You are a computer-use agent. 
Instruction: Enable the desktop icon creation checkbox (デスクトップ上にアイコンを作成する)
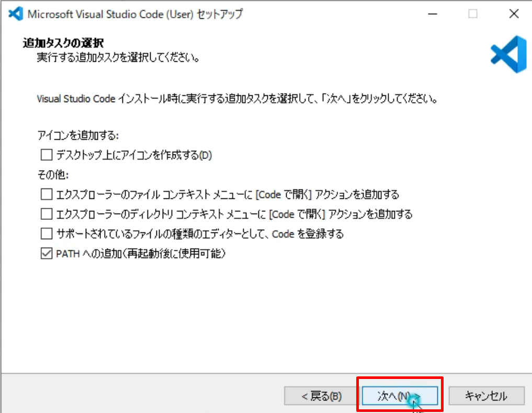click(x=47, y=155)
